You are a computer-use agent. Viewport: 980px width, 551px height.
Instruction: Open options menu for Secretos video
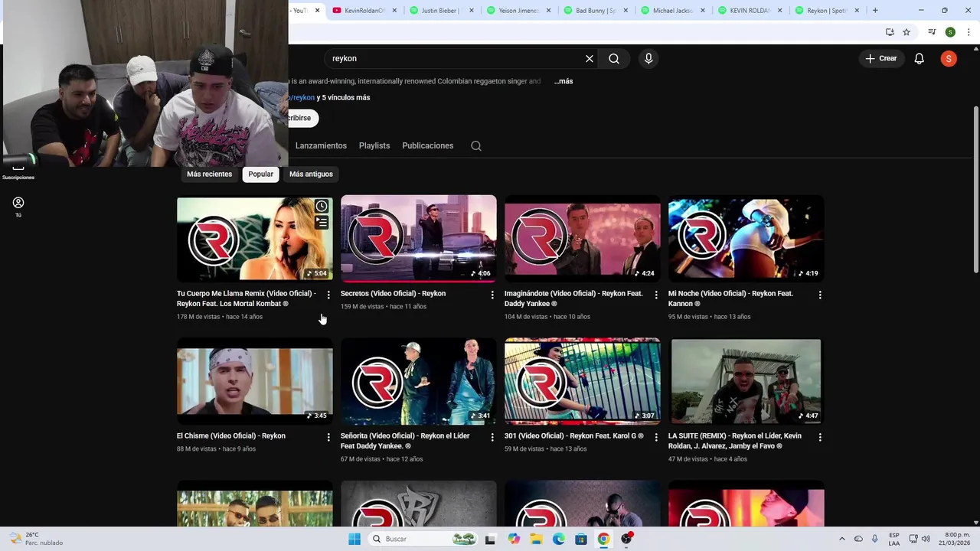point(492,295)
